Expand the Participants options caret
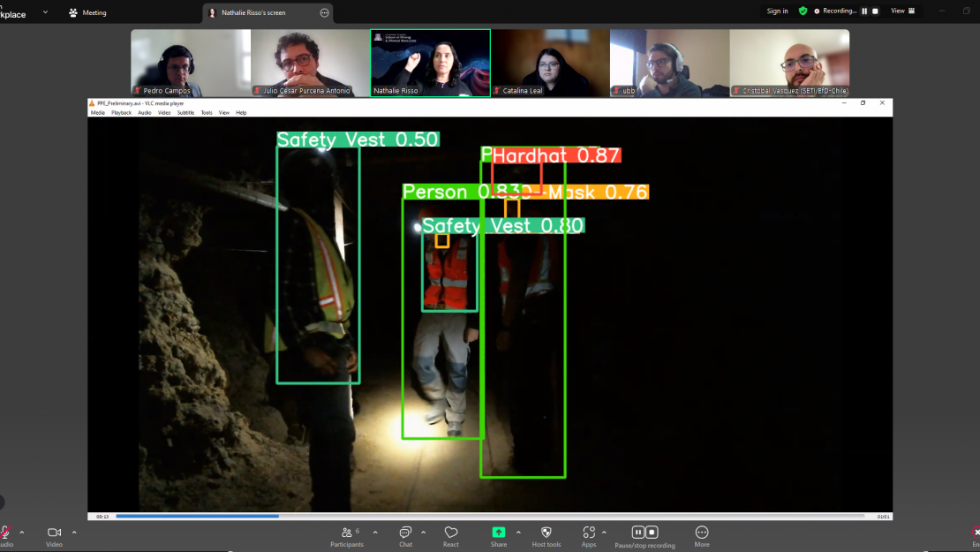The image size is (980, 552). coord(375,533)
